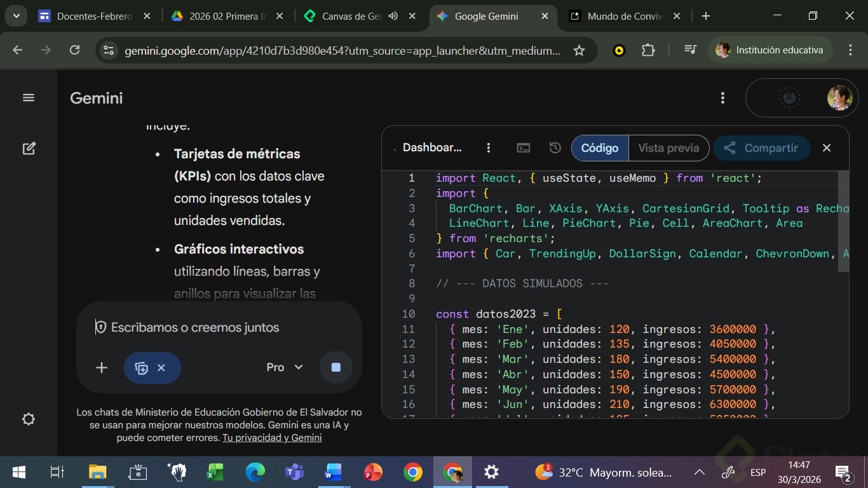Switch canvas to Código view
The height and width of the screenshot is (488, 868).
pos(599,148)
